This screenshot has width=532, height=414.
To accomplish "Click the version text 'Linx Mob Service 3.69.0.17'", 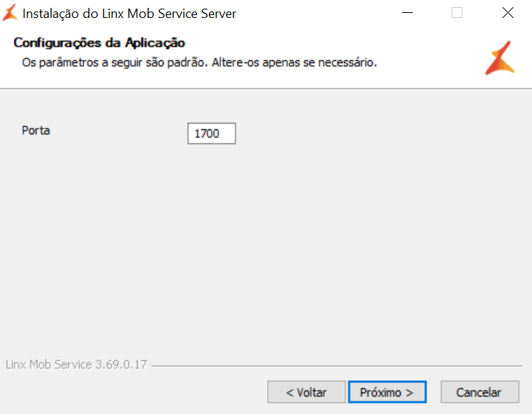I will pyautogui.click(x=76, y=364).
